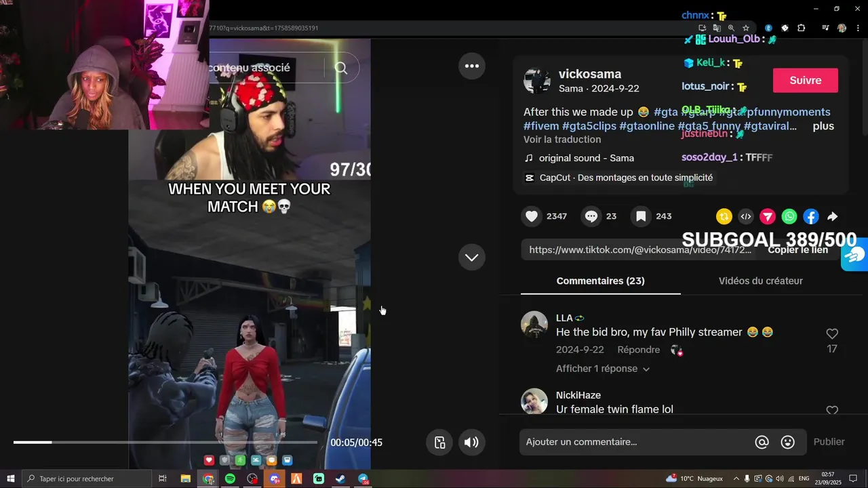The height and width of the screenshot is (488, 868).
Task: Open Steam from the taskbar
Action: click(x=341, y=479)
